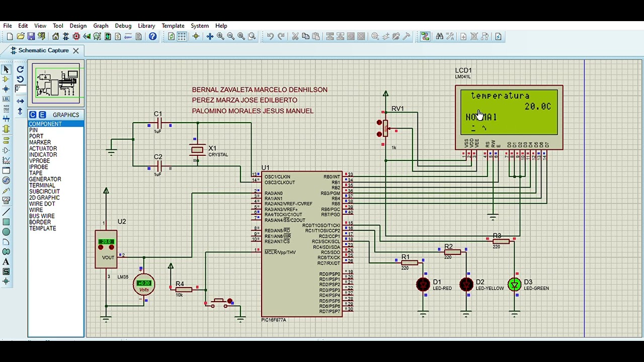Toggle the Wire Autorouter button
Screen dimensions: 644x362
coord(425,36)
